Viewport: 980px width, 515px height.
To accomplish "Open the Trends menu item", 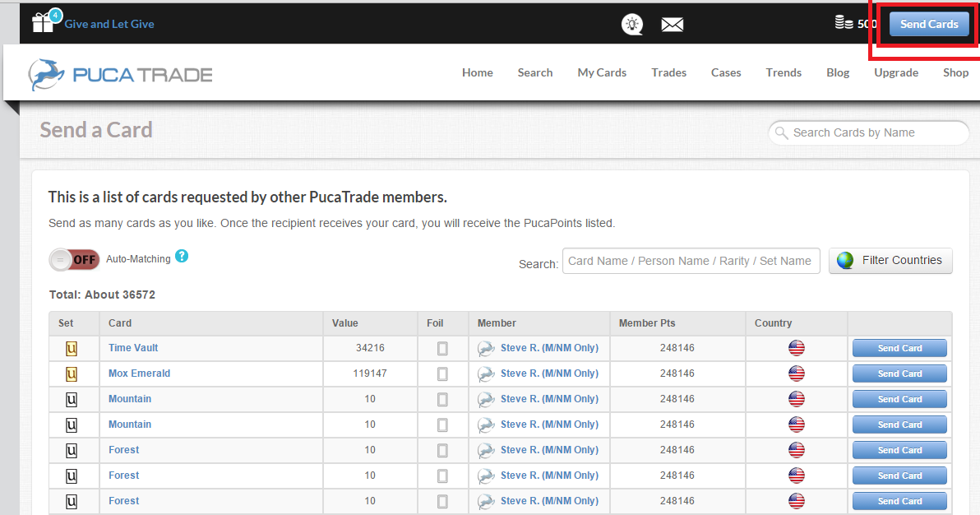I will (x=784, y=72).
